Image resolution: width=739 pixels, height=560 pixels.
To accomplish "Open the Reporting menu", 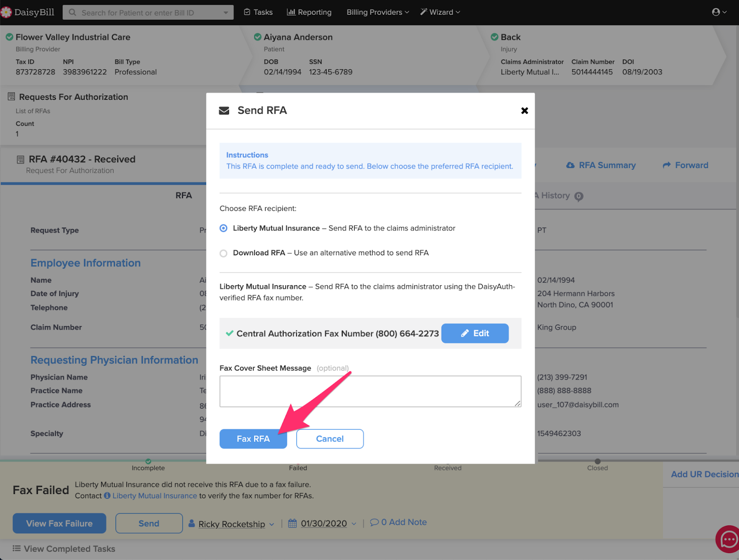I will 309,12.
